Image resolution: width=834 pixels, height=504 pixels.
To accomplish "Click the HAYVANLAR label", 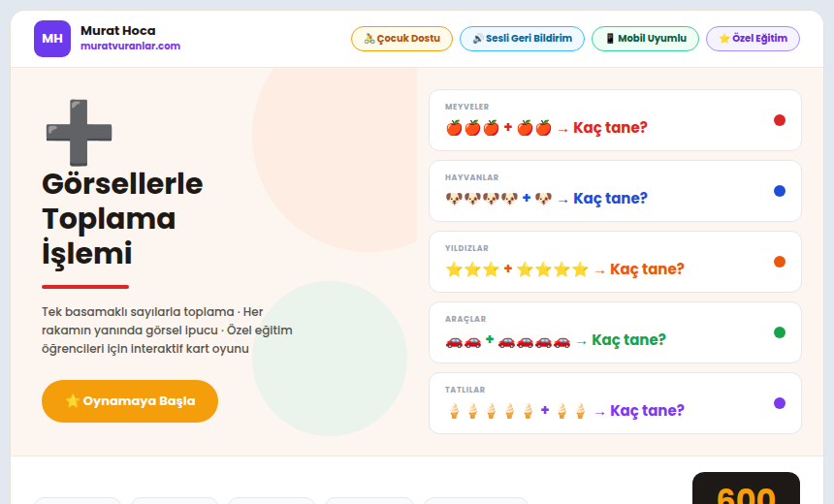I will [471, 177].
